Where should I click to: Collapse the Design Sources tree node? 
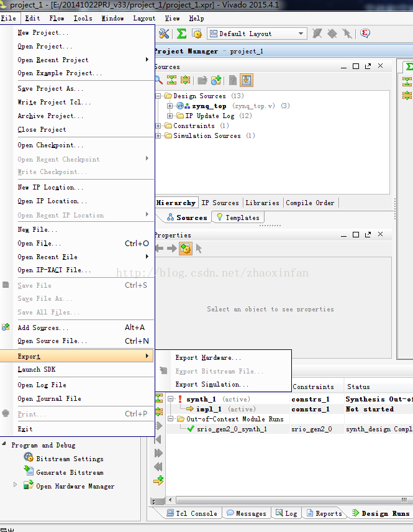[x=158, y=96]
